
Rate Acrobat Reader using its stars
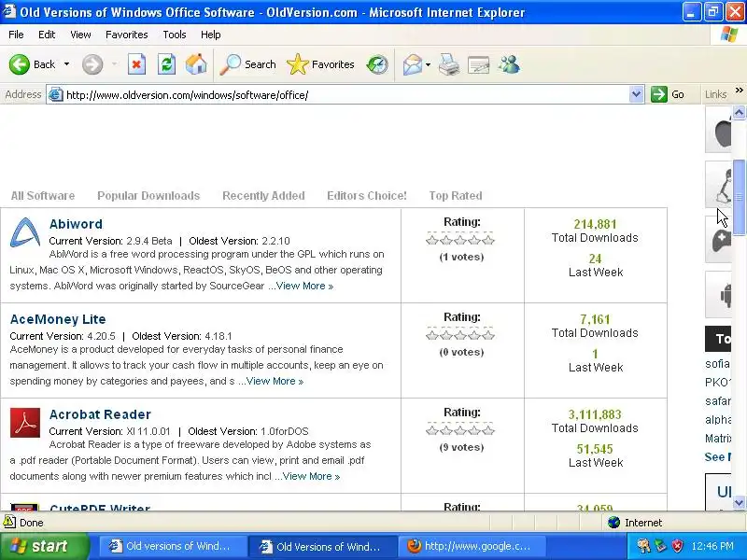coord(460,430)
